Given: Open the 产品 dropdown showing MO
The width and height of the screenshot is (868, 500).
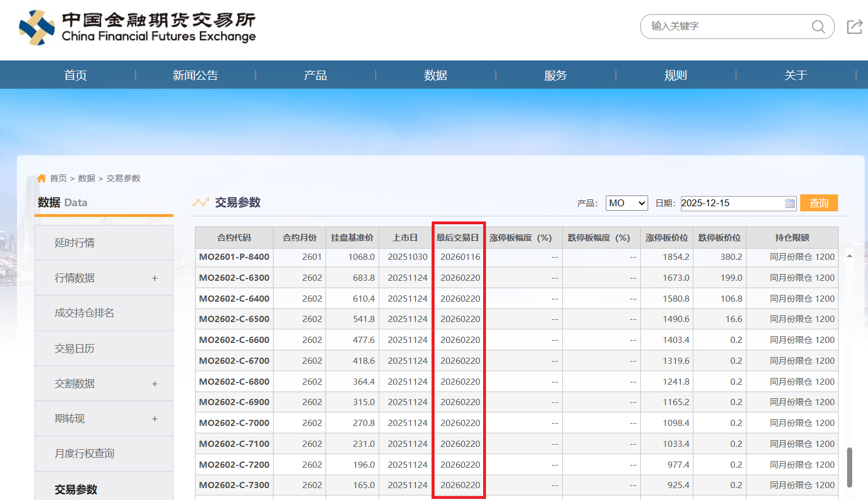Looking at the screenshot, I should coord(626,203).
